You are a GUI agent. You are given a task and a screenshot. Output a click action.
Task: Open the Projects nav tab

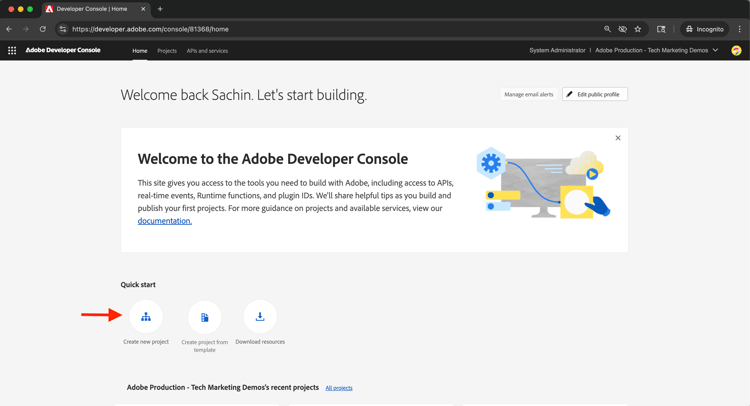(x=167, y=51)
